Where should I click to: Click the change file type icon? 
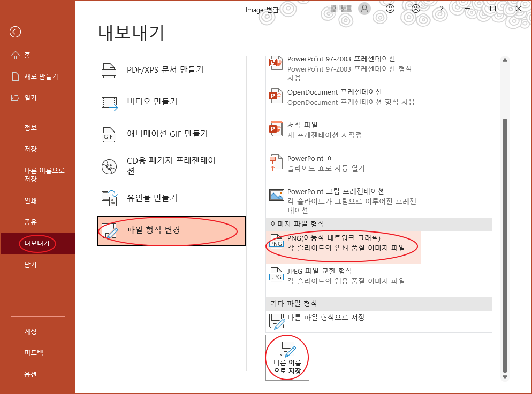coord(110,231)
